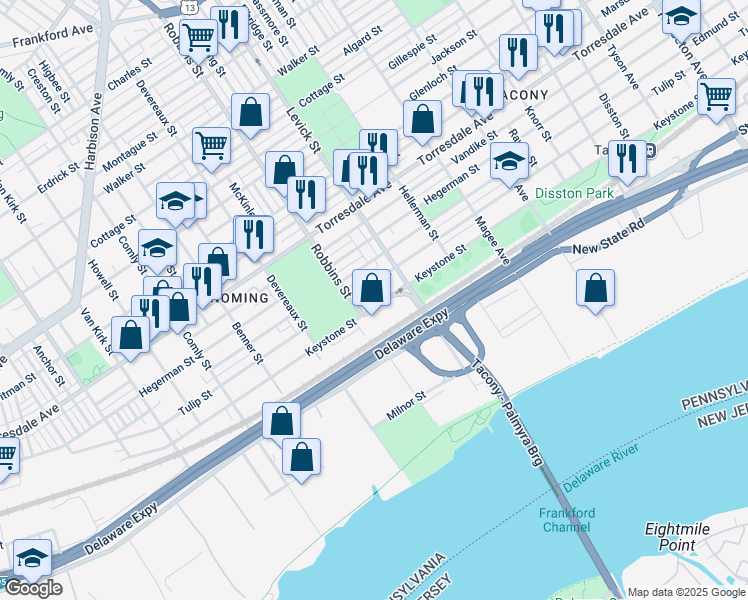The image size is (748, 600).
Task: Open the school marker above Disston Park
Action: click(x=509, y=160)
